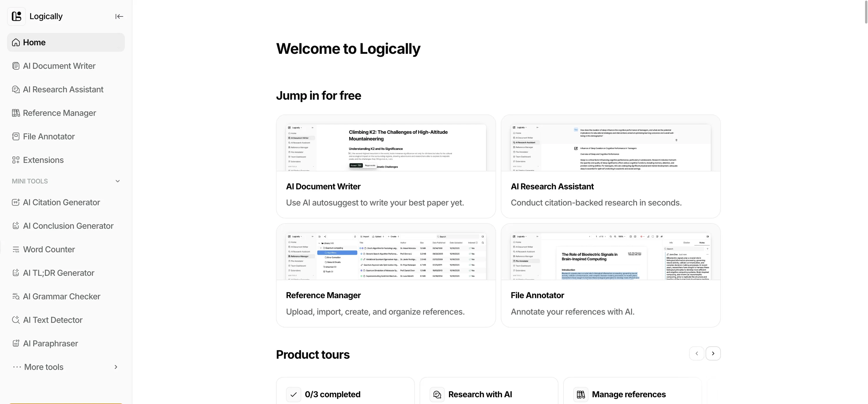Click the 'Welcome to Logically' heading
The height and width of the screenshot is (404, 868).
348,49
